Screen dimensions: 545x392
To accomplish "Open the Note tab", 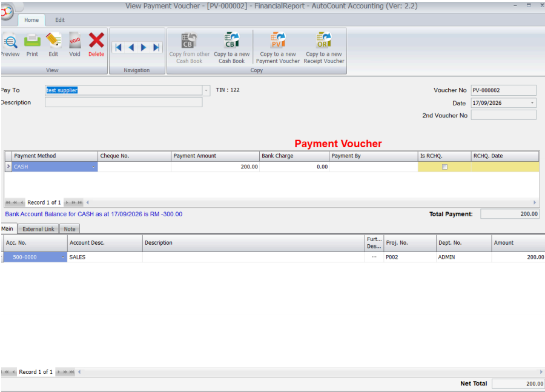I will click(x=70, y=229).
